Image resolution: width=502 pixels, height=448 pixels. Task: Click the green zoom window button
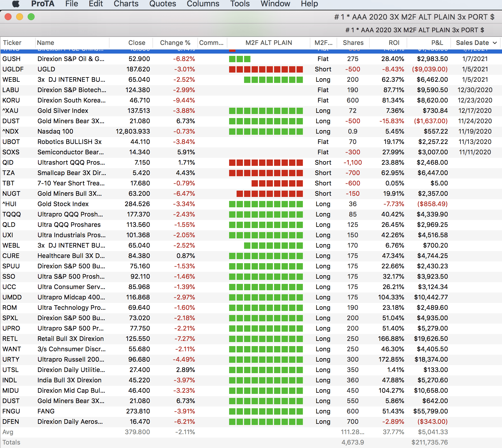(31, 17)
